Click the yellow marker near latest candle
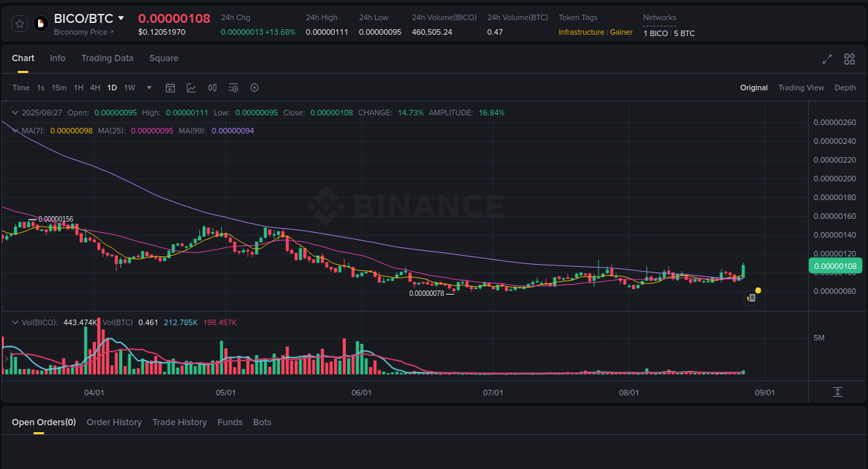Viewport: 868px width, 469px height. click(758, 290)
